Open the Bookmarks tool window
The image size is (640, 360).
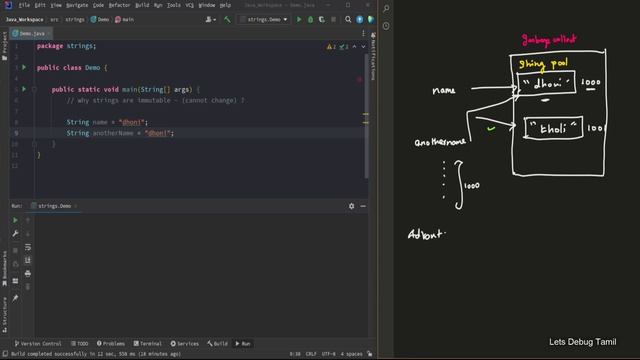4,268
